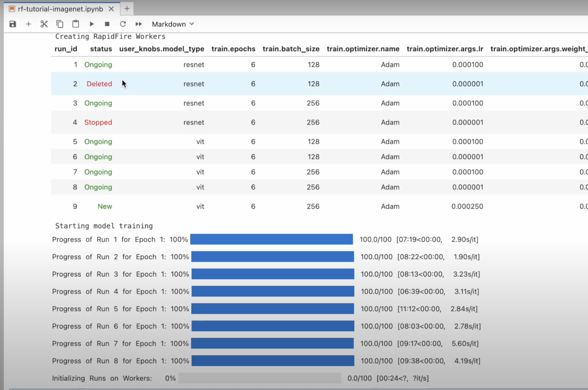Screen dimensions: 588x390
Task: Interrupt the kernel with stop icon
Action: [x=107, y=24]
